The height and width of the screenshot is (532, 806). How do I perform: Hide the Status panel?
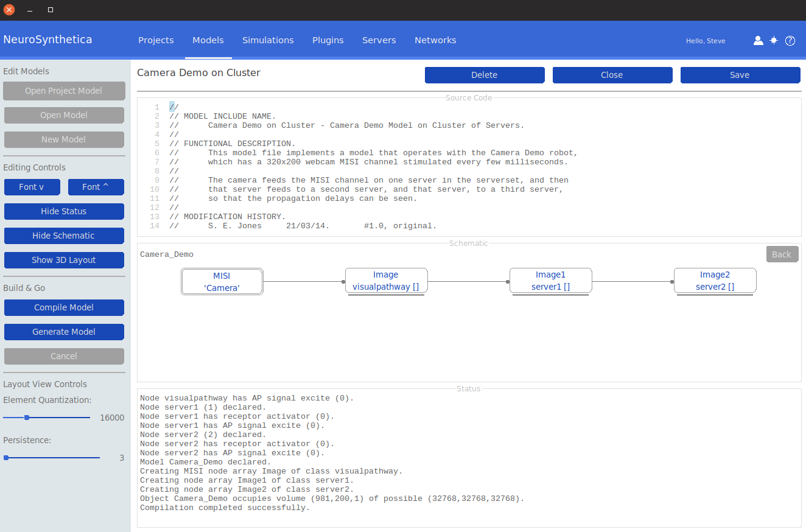tap(64, 211)
